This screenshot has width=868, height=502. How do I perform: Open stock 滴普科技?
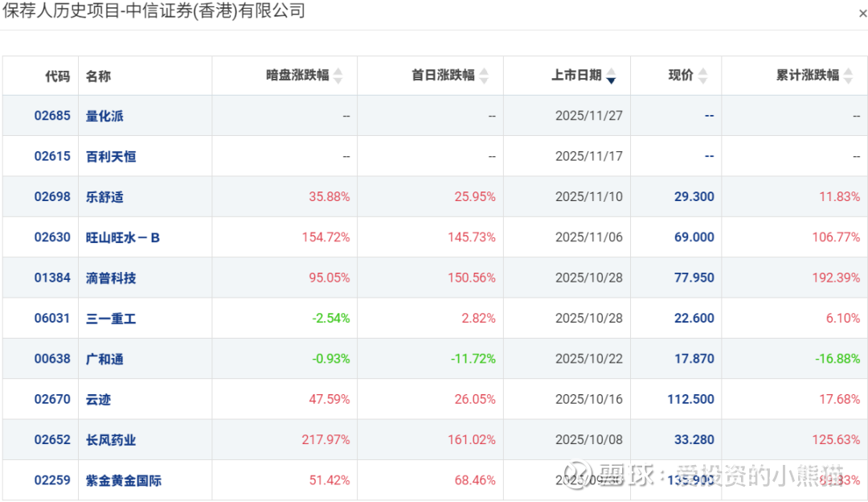tap(111, 278)
